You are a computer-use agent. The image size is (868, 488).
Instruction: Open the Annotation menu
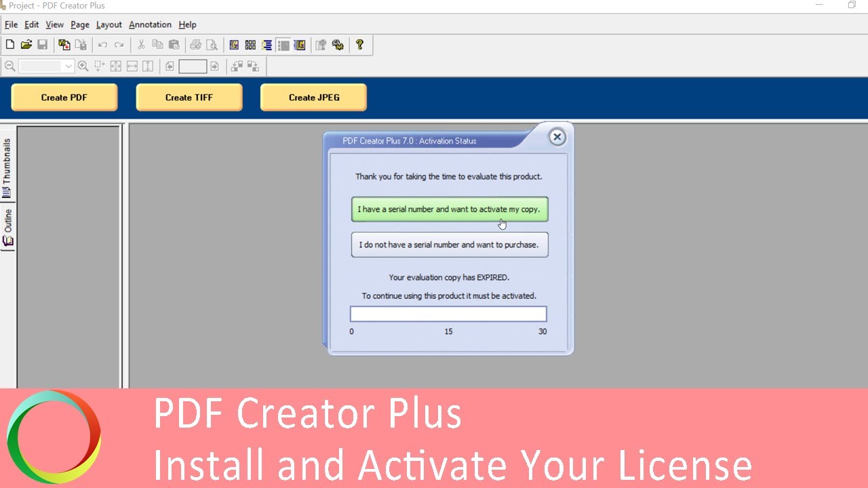[x=150, y=24]
